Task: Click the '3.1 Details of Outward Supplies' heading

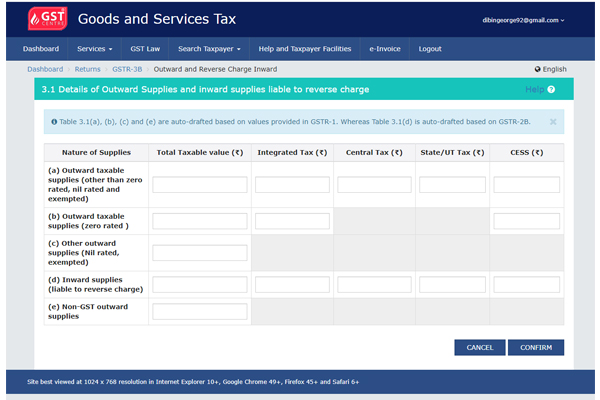Action: pos(205,90)
